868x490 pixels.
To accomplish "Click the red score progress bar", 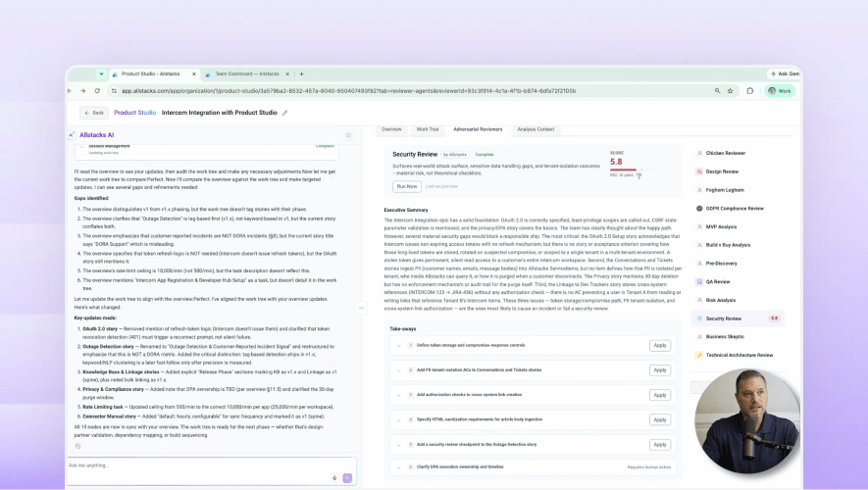I will [x=626, y=170].
